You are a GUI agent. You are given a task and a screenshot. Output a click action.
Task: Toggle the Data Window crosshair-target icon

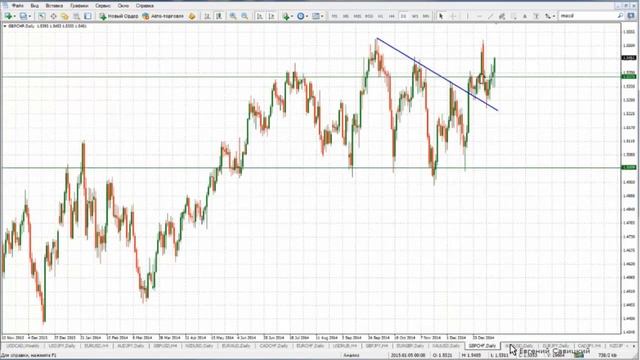click(53, 16)
